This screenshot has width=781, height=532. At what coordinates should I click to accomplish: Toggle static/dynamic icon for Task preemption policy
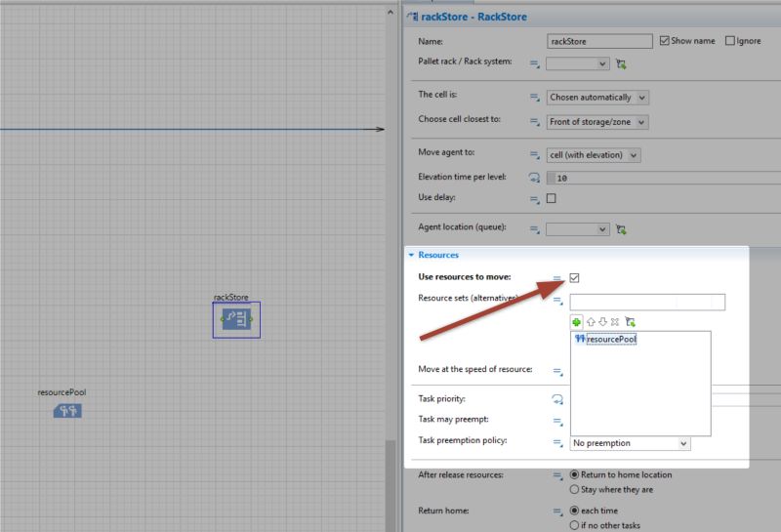click(x=557, y=442)
